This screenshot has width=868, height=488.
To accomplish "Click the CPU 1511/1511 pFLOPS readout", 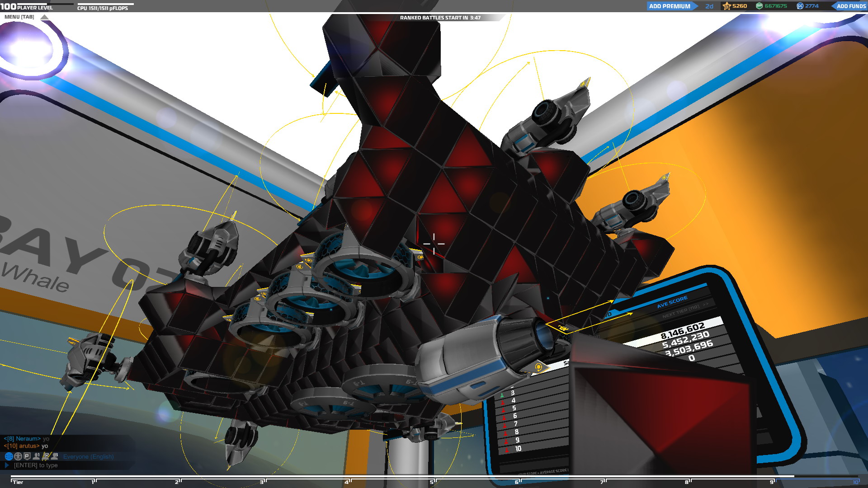I will tap(103, 8).
